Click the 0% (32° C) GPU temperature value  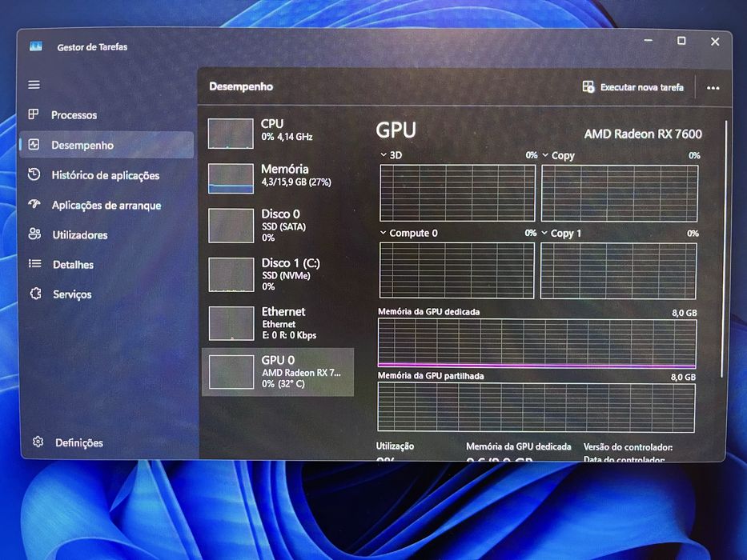283,384
